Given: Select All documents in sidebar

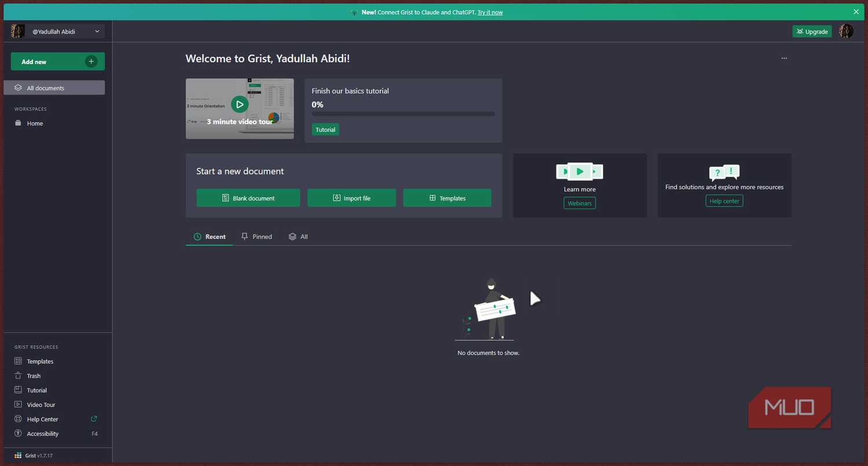Looking at the screenshot, I should (54, 88).
